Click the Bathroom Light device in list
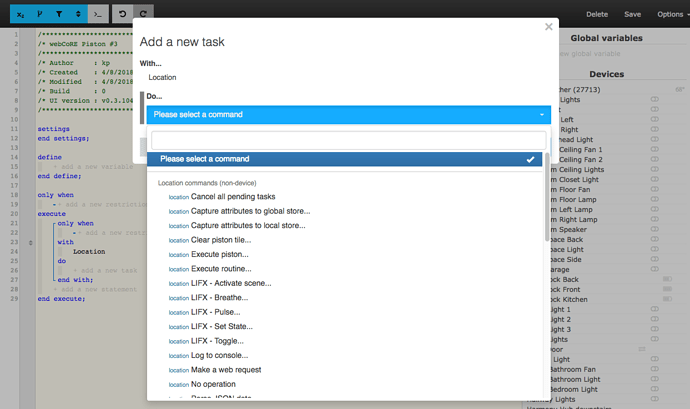 pos(575,380)
